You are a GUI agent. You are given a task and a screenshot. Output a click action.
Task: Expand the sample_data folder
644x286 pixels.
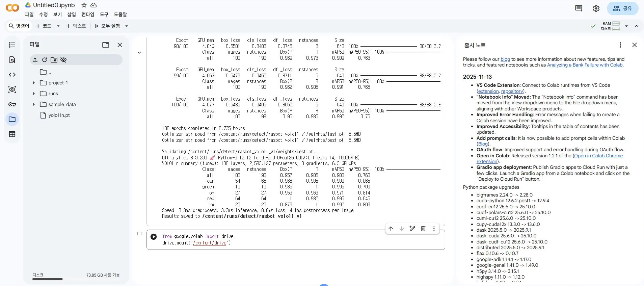tap(34, 104)
